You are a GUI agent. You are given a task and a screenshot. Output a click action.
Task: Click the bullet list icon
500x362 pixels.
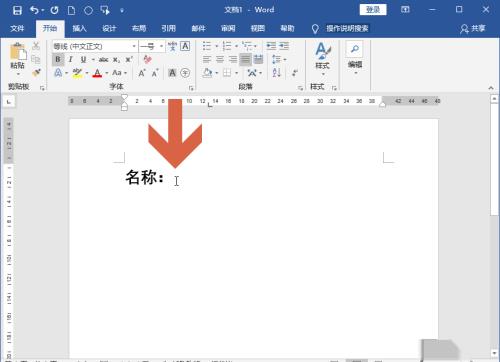click(x=207, y=46)
